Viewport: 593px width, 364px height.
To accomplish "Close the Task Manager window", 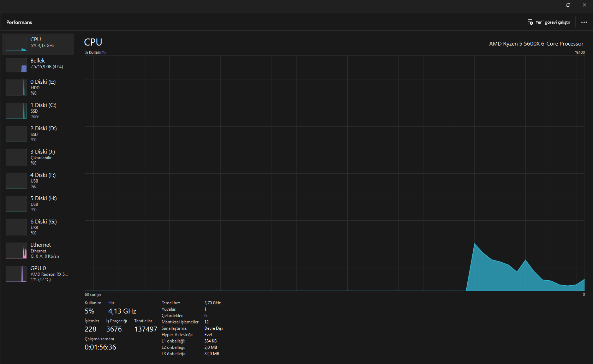I will pos(585,5).
